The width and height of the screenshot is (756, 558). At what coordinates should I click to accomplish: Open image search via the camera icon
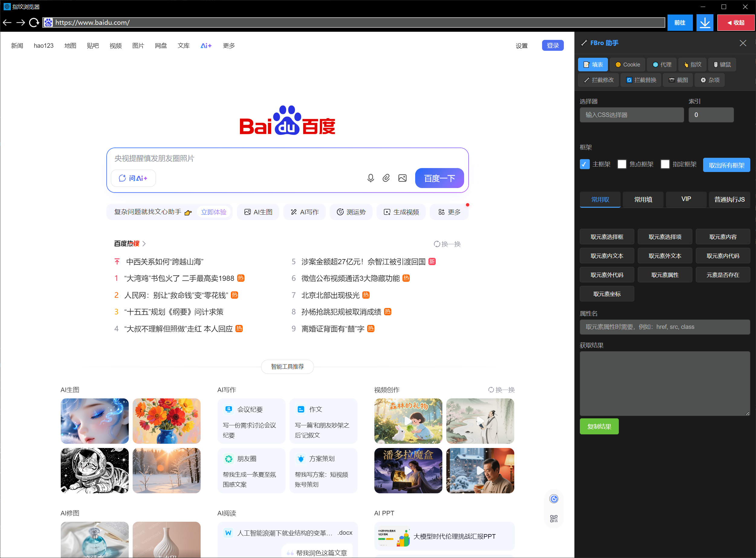402,178
